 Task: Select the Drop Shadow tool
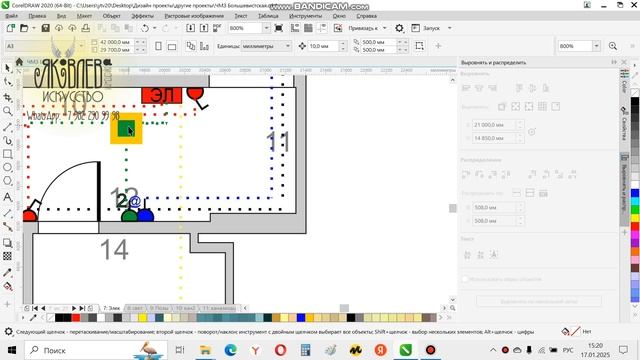pos(7,242)
